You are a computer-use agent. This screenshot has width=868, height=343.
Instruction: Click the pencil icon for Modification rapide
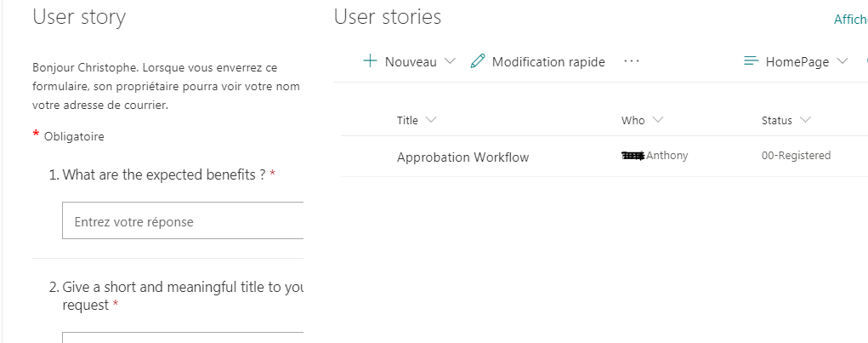tap(478, 61)
